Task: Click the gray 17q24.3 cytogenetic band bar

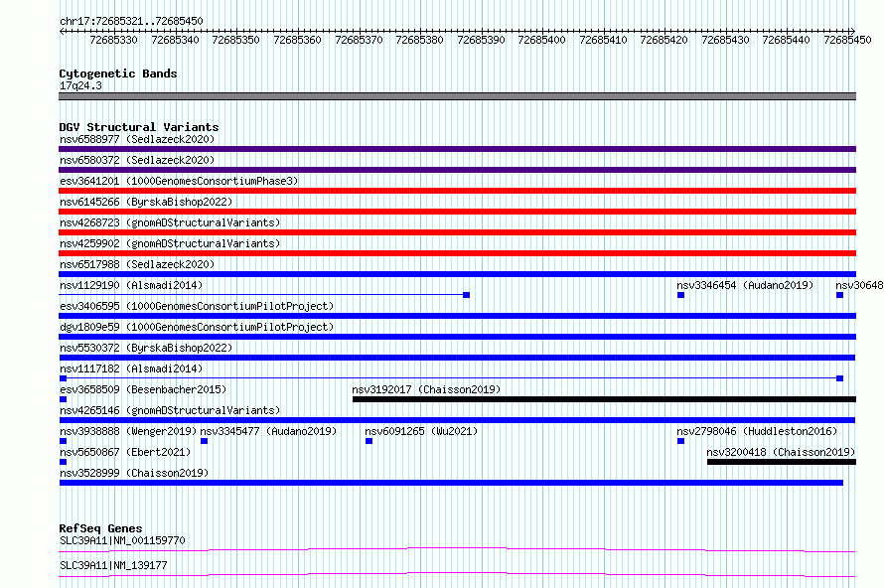Action: [457, 96]
